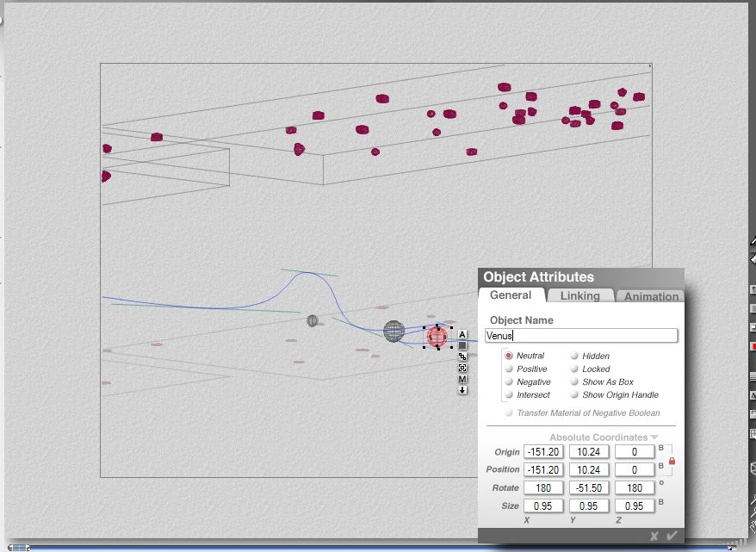The width and height of the screenshot is (756, 552).
Task: Confirm Object Attributes with the checkmark
Action: click(672, 536)
